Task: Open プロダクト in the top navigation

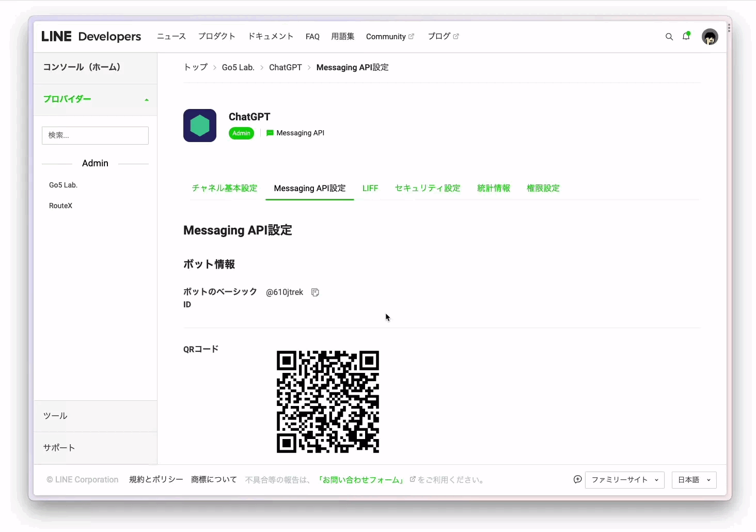Action: 217,36
